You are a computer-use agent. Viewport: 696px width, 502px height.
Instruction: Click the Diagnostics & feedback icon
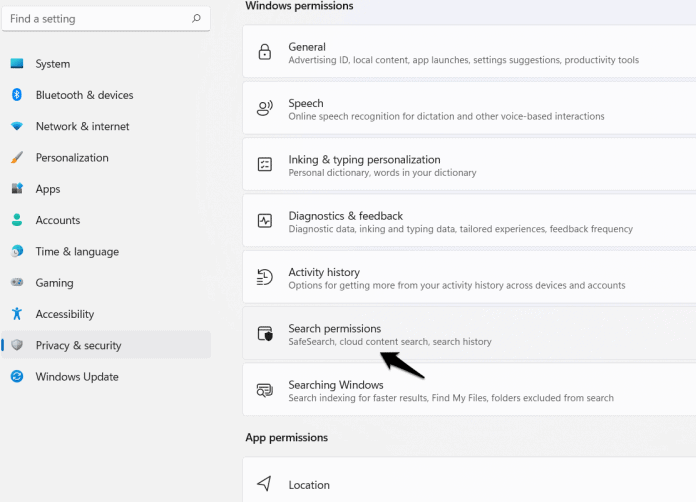point(265,221)
